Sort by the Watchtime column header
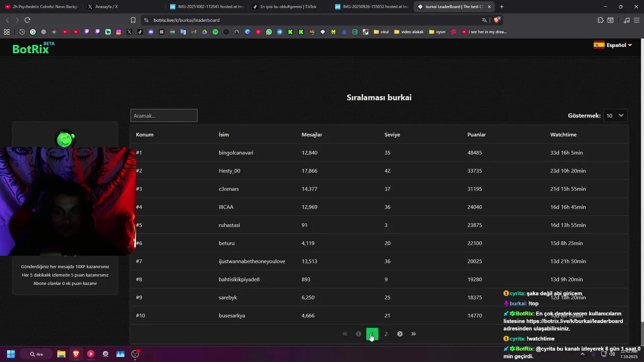 (563, 135)
